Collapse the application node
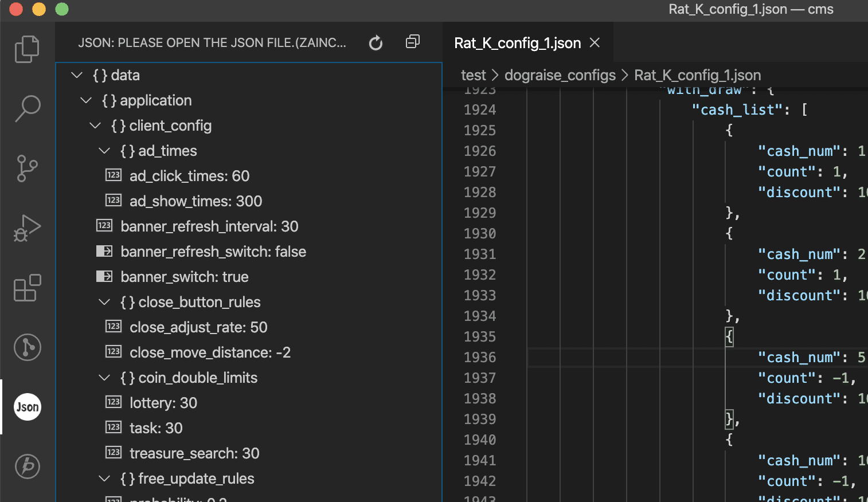 tap(86, 100)
